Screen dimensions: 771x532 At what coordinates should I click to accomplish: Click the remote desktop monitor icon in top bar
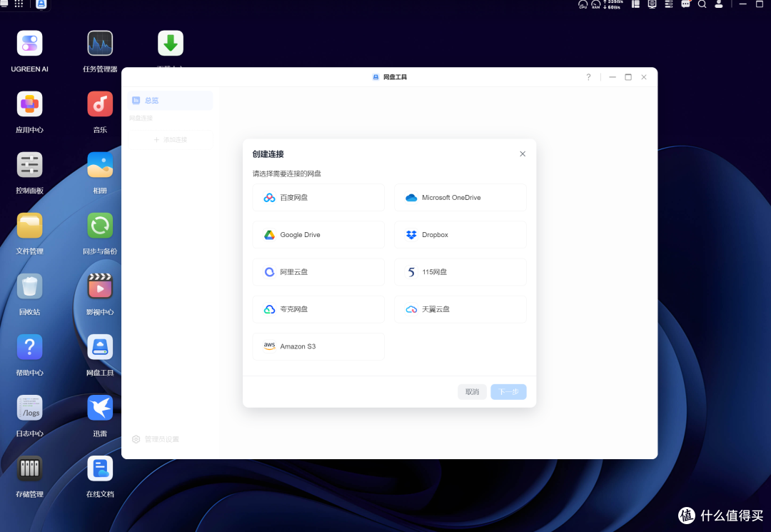(652, 4)
